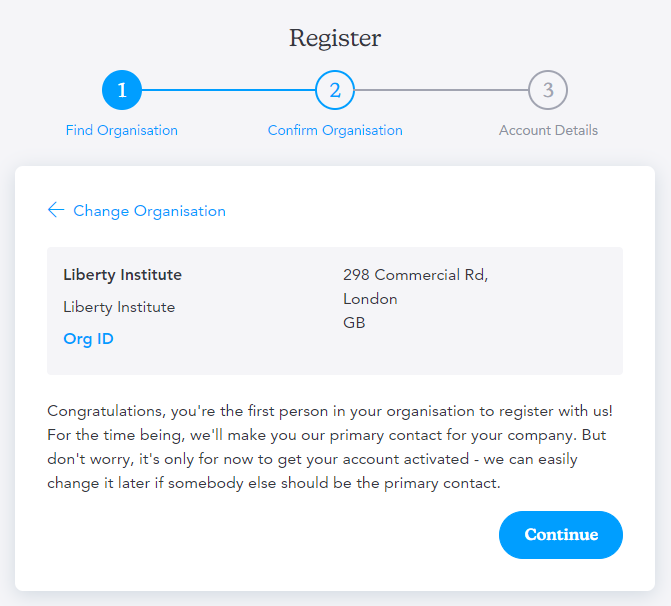Screen dimensions: 671x606
Task: Click the London city line in address
Action: point(370,299)
